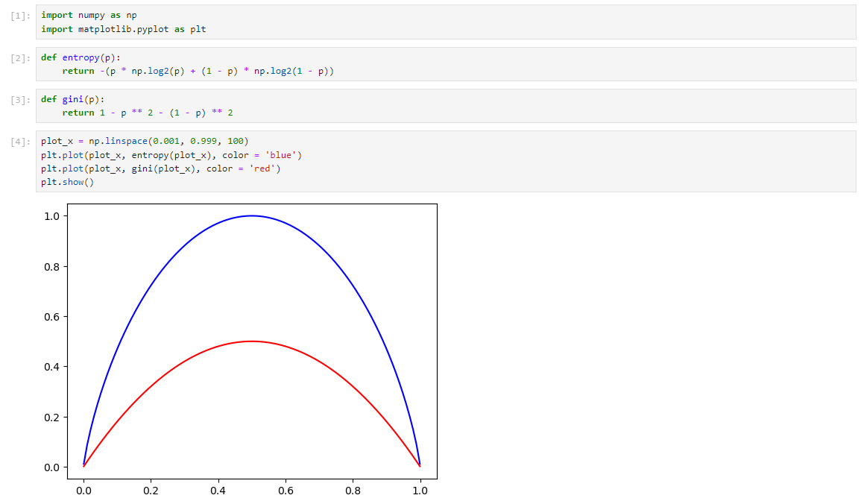Click the 'def entropy(p):' line
The height and width of the screenshot is (504, 861).
click(x=81, y=57)
